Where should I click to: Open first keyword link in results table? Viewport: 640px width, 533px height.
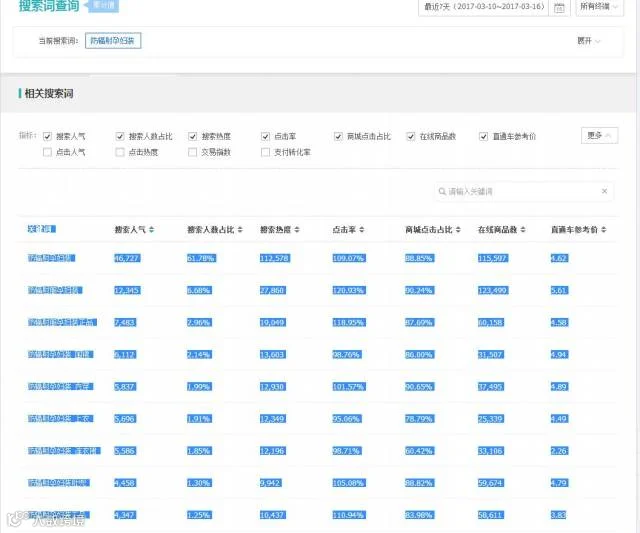(51, 258)
